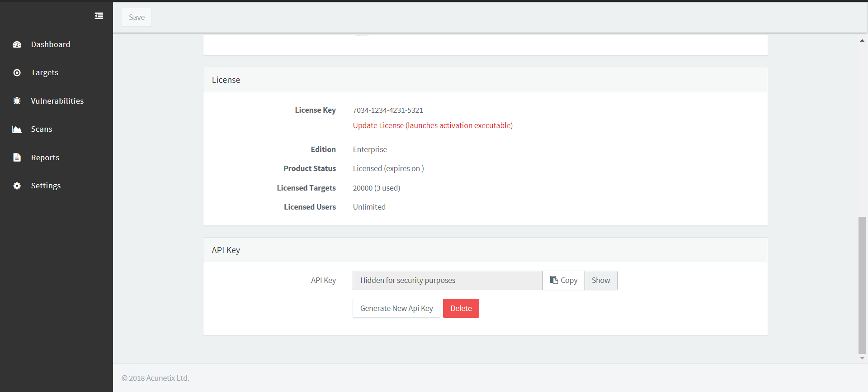The image size is (868, 392).
Task: Go to the Targets page
Action: pyautogui.click(x=45, y=73)
